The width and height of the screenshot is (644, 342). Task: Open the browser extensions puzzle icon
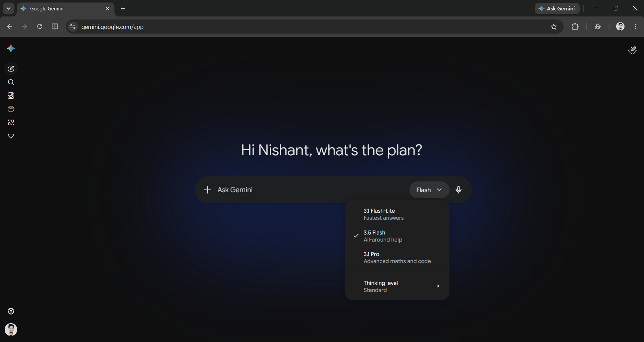tap(575, 27)
